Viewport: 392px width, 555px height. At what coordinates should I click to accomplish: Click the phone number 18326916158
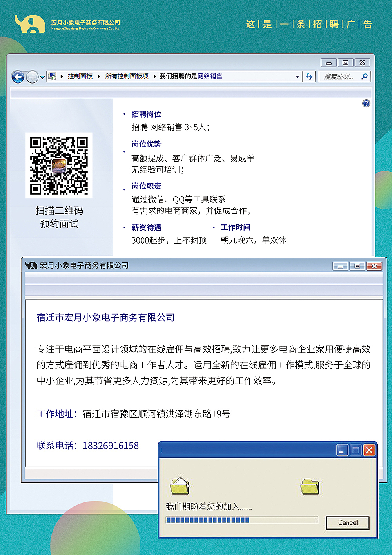[111, 446]
